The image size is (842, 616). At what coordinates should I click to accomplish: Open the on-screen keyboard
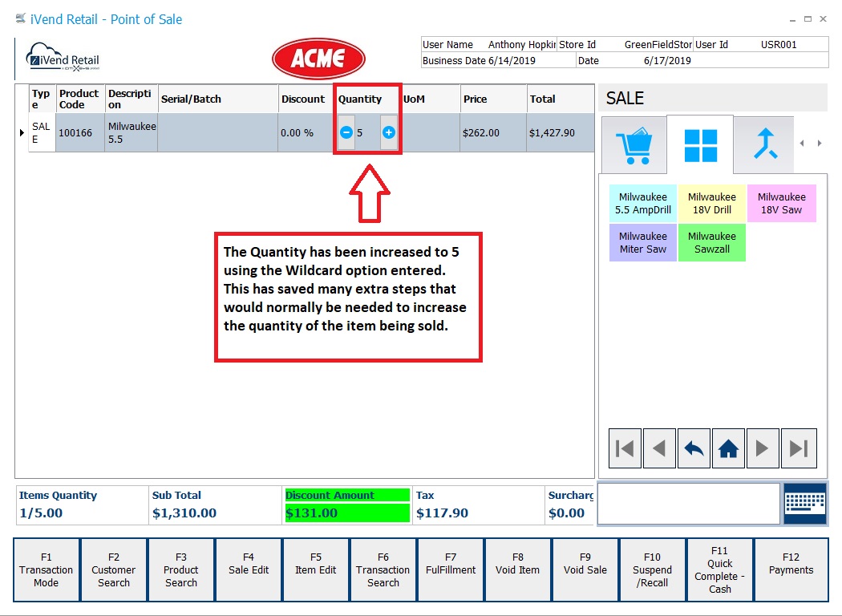(805, 504)
